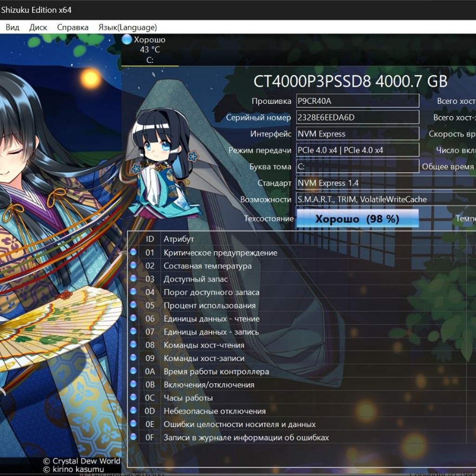The width and height of the screenshot is (476, 476).
Task: Select the C: drive tab showing 43 °C
Action: (150, 50)
